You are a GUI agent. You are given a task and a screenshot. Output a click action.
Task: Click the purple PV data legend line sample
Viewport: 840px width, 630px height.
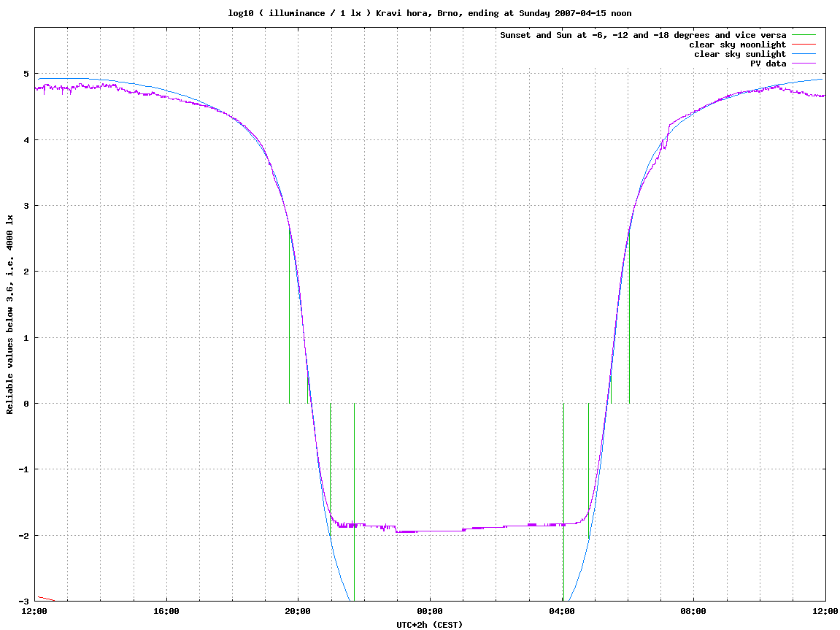pyautogui.click(x=804, y=64)
